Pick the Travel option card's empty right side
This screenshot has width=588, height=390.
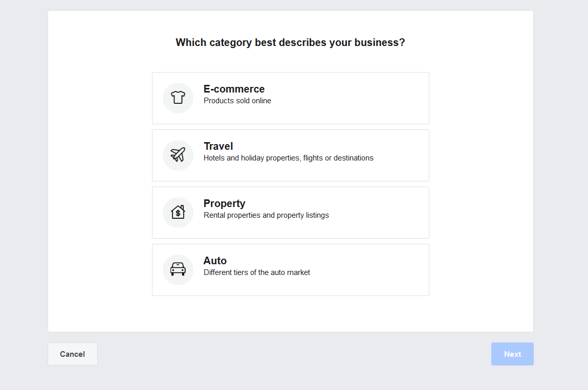pos(404,155)
